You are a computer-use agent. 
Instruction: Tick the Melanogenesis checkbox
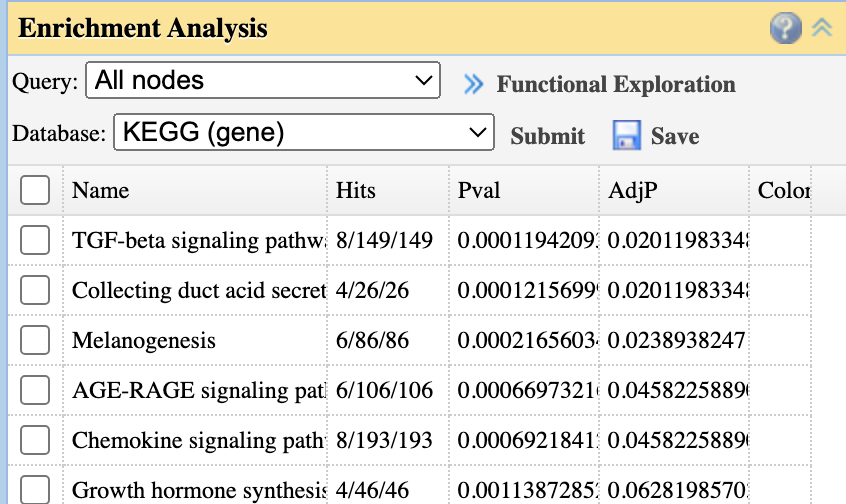tap(35, 340)
